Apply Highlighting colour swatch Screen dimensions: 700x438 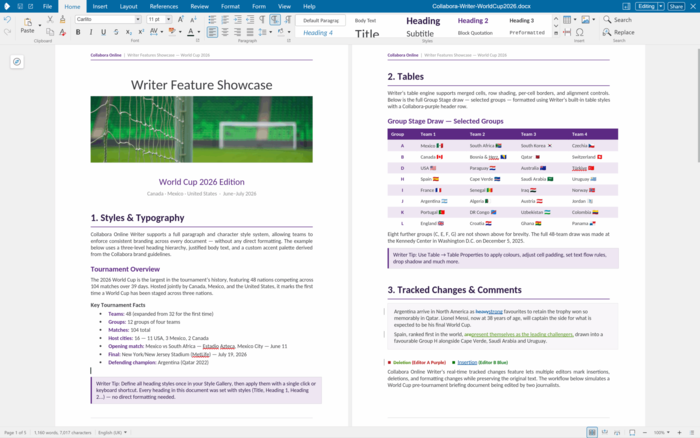(172, 32)
